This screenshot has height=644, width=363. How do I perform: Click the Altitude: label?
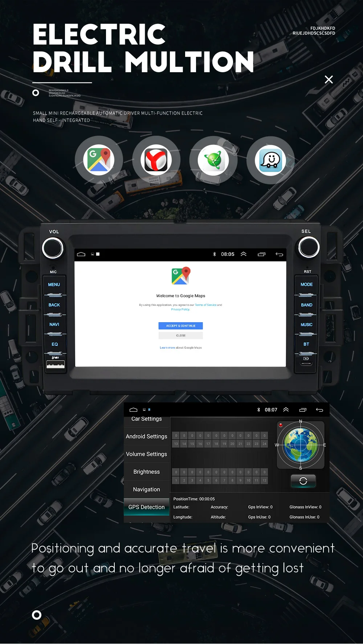pyautogui.click(x=218, y=517)
